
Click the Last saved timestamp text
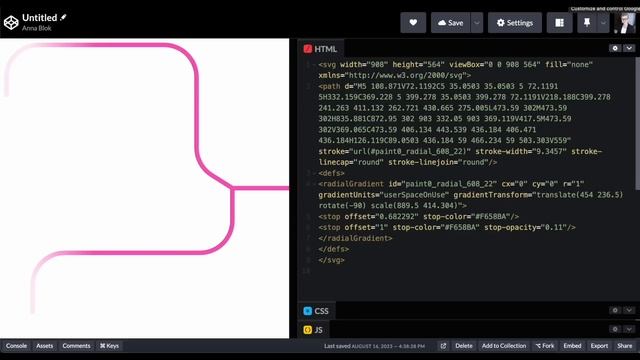(x=374, y=346)
